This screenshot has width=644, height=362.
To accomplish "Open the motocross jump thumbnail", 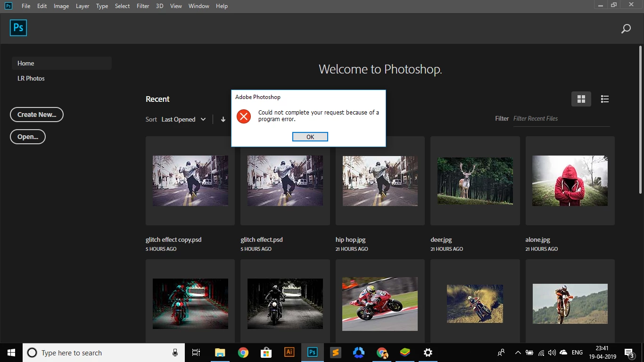I will pos(570,304).
